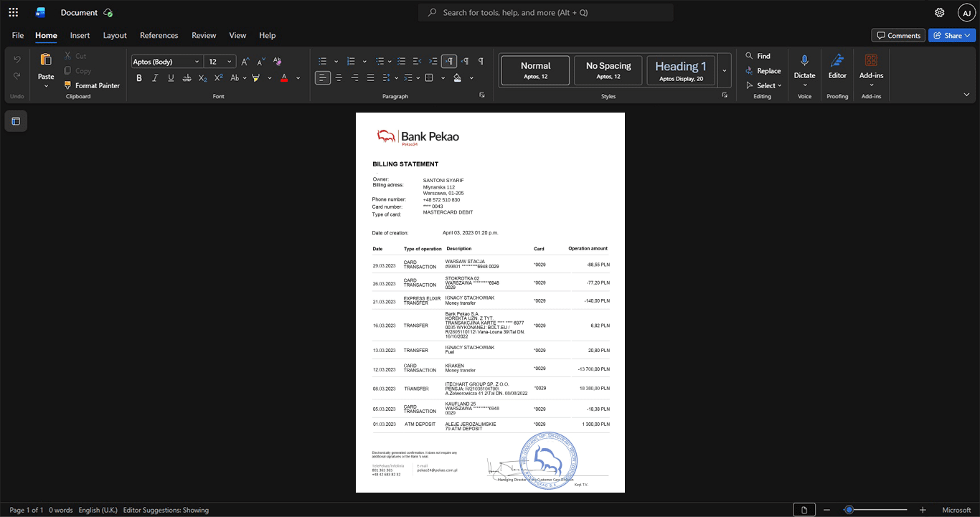This screenshot has width=980, height=517.
Task: Start Dictate microphone
Action: [804, 66]
